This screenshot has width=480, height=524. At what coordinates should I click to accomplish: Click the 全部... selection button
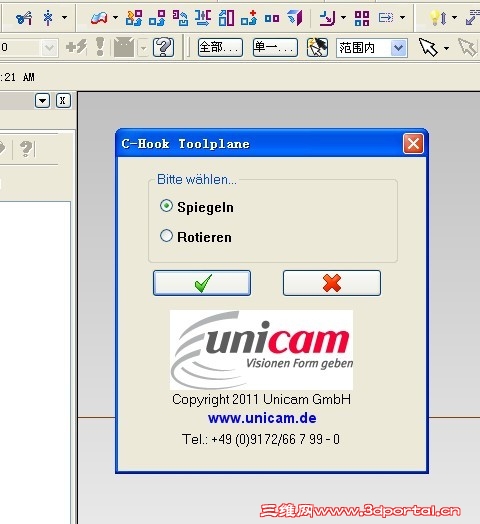click(220, 47)
